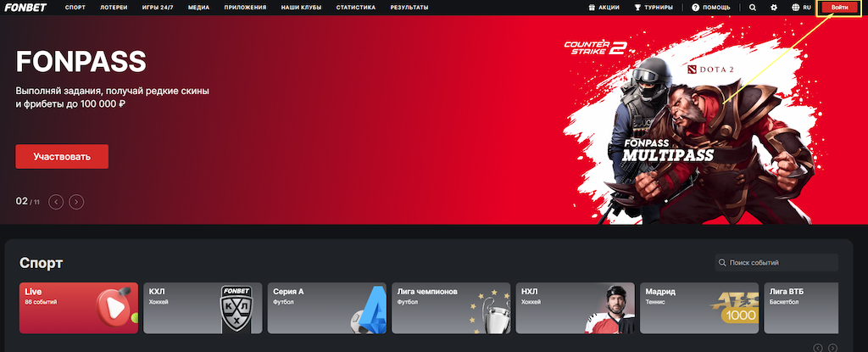Click the trophy icon next to Турниры
Screen dimensions: 868x352
637,7
